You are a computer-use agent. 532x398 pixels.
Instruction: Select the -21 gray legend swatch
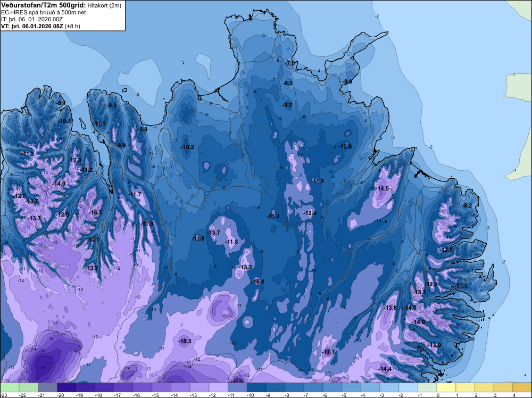pos(47,387)
